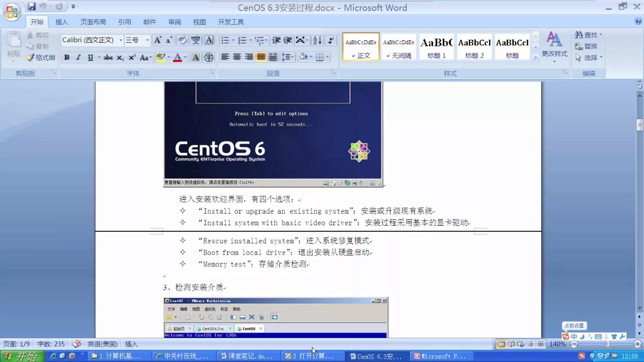Click the vertical scrollbar thumb
This screenshot has height=362, width=644.
[x=639, y=124]
